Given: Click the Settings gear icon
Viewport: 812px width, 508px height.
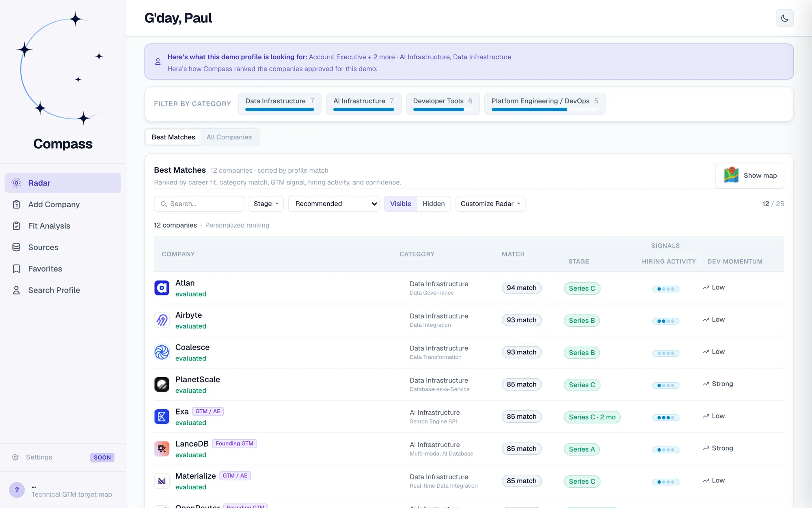Looking at the screenshot, I should 15,457.
